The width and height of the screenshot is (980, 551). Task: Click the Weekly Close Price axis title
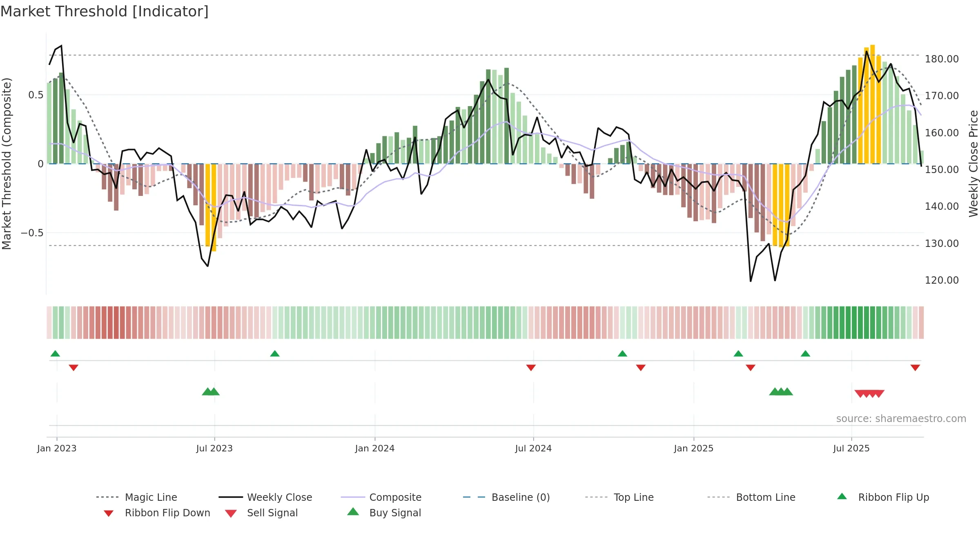pyautogui.click(x=973, y=164)
